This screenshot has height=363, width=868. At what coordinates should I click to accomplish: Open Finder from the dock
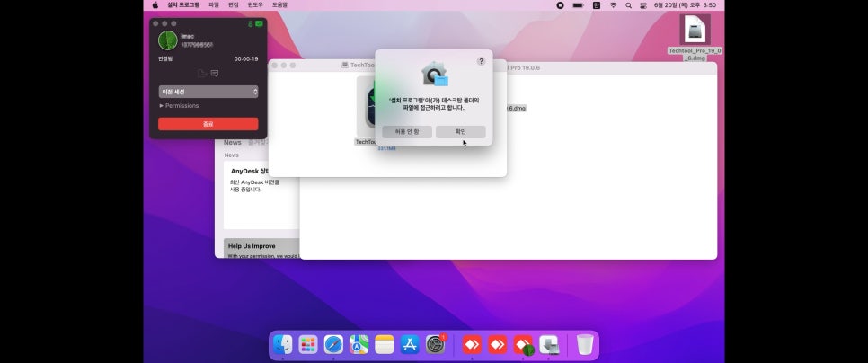282,344
